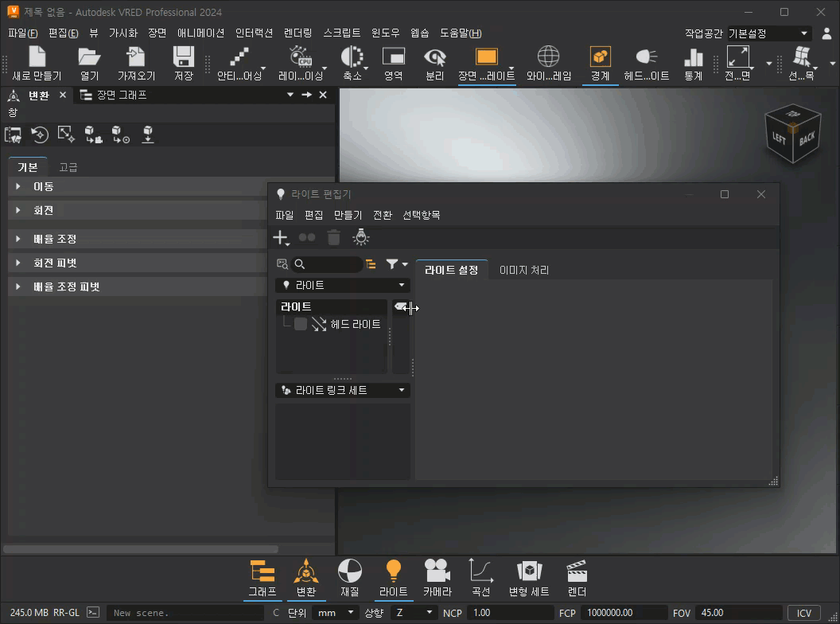Open the 파일(F) main menu
Viewport: 840px width, 624px height.
point(23,33)
